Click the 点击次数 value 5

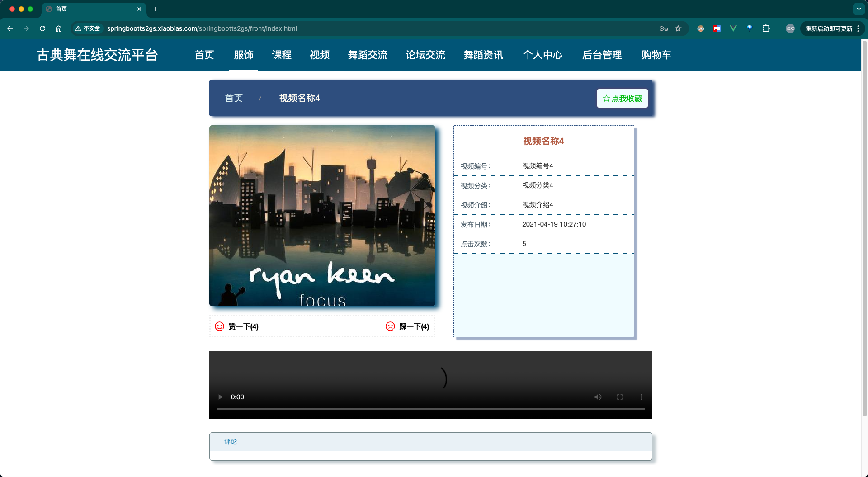(524, 244)
